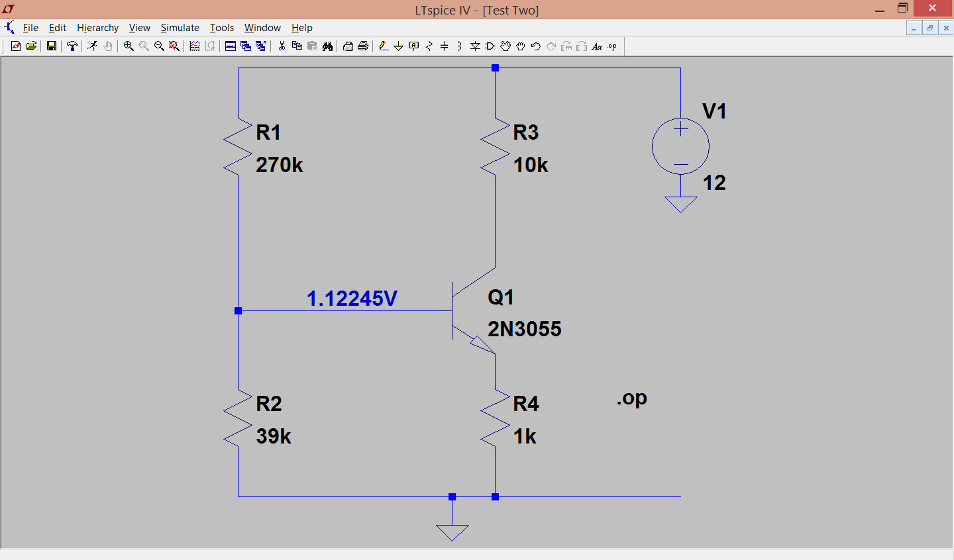Click the '1k' value of R4
This screenshot has height=560, width=954.
click(525, 436)
